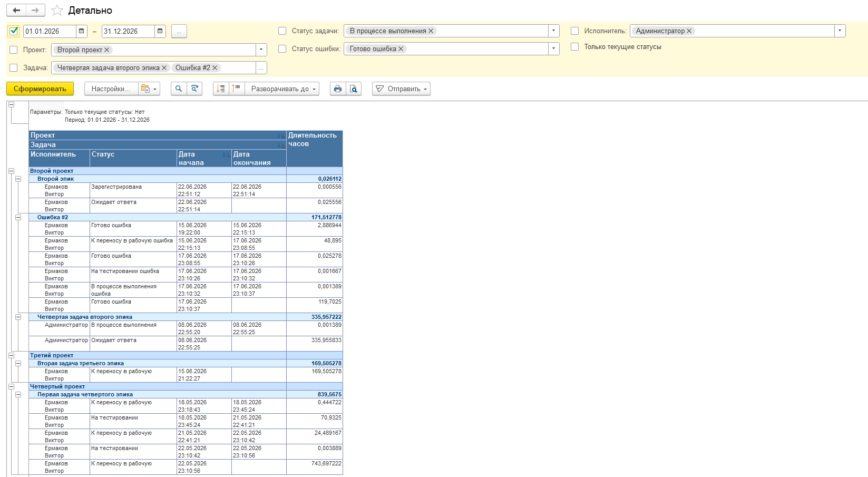Viewport: 868px width, 477px height.
Task: Select 'Зарегистрирована' status cell
Action: pos(133,190)
